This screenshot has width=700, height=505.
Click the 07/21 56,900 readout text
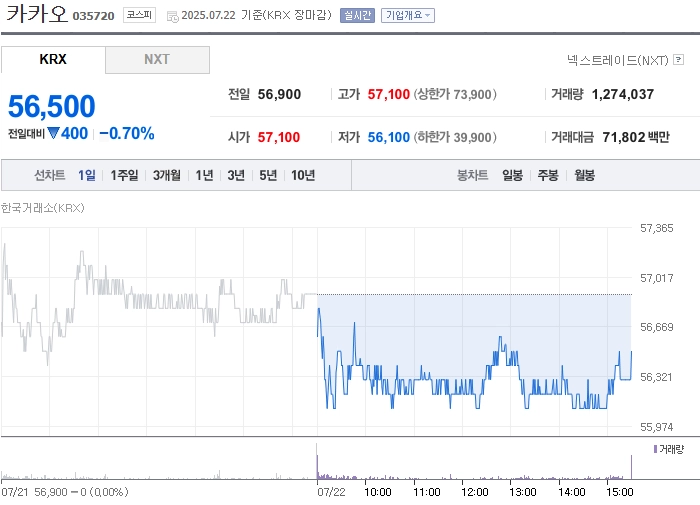[65, 492]
